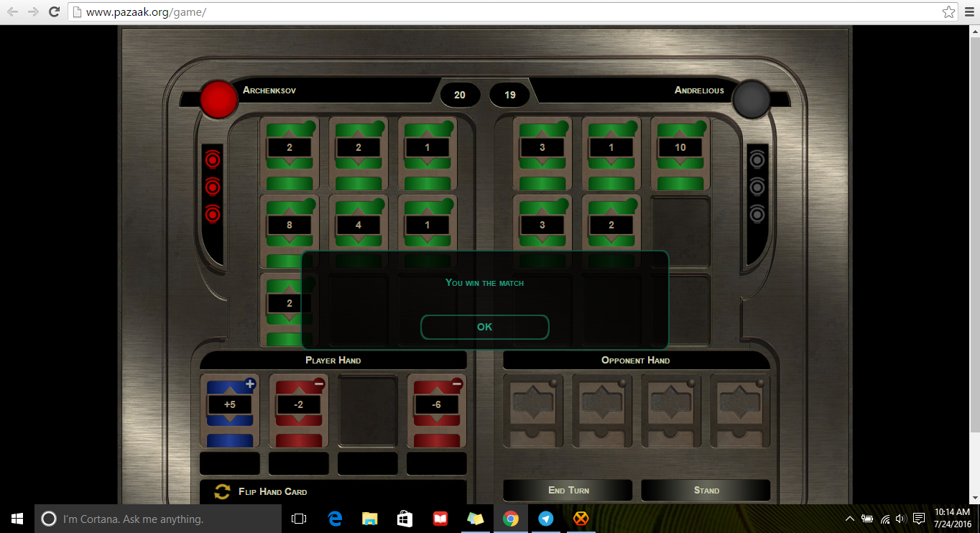
Task: Show hidden system tray icons
Action: 850,519
